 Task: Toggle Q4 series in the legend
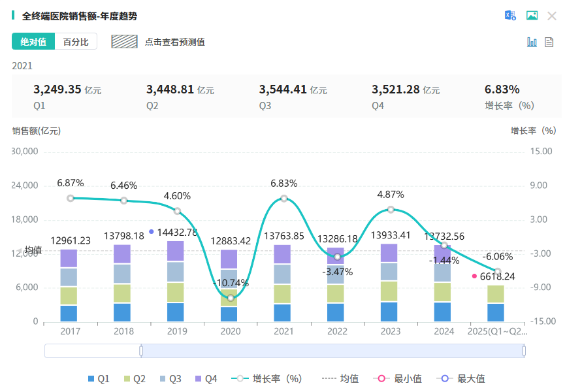pyautogui.click(x=206, y=378)
